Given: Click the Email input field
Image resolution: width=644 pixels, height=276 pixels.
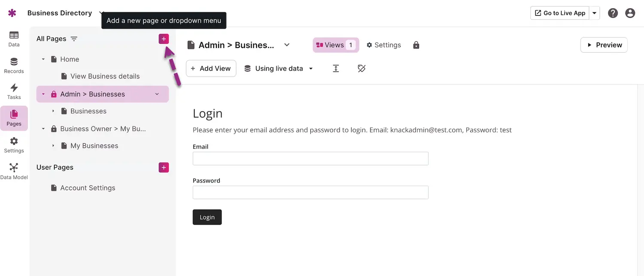Looking at the screenshot, I should pyautogui.click(x=310, y=159).
